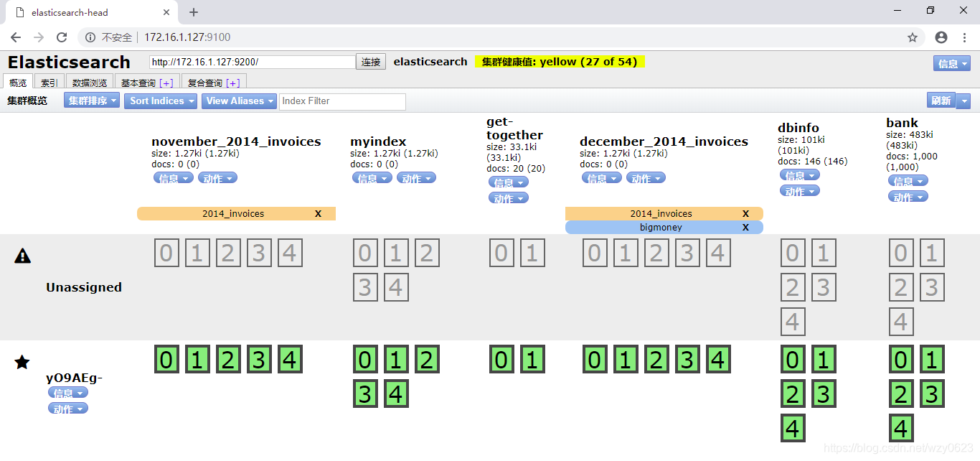
Task: Select unassigned shard 3 of december_2014_invoices
Action: (x=687, y=253)
